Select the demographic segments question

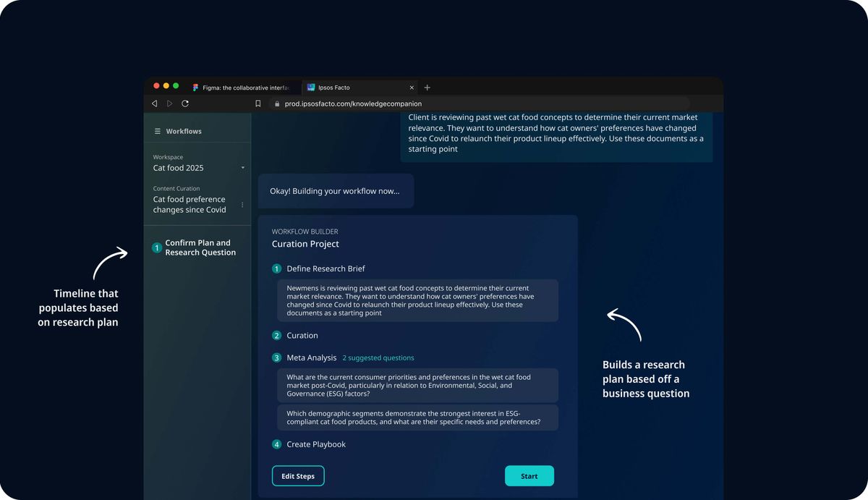418,418
